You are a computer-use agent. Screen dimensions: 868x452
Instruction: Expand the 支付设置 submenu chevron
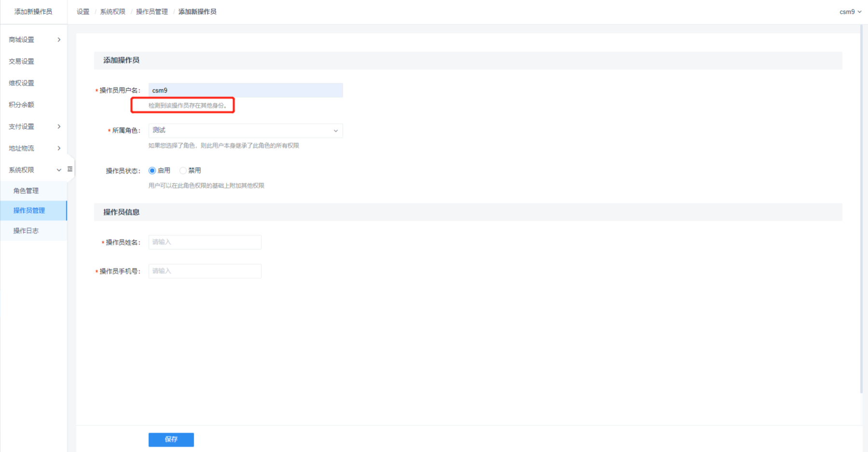pyautogui.click(x=59, y=126)
